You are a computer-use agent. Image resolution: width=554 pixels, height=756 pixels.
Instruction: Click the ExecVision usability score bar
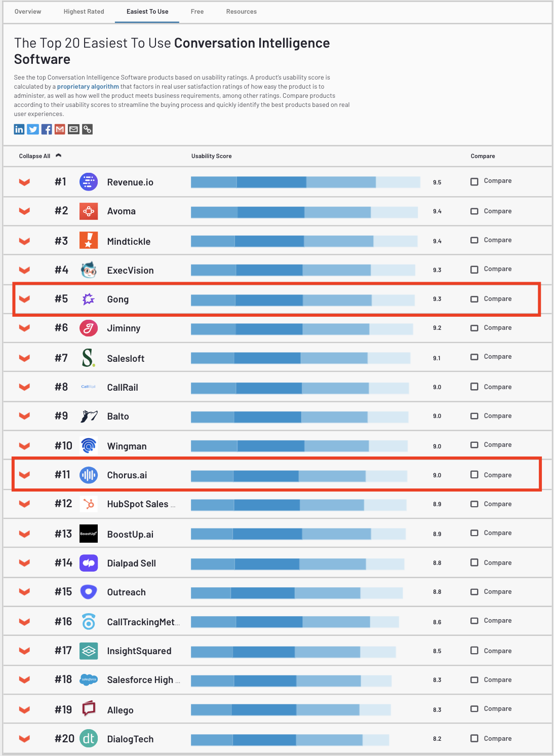[303, 270]
